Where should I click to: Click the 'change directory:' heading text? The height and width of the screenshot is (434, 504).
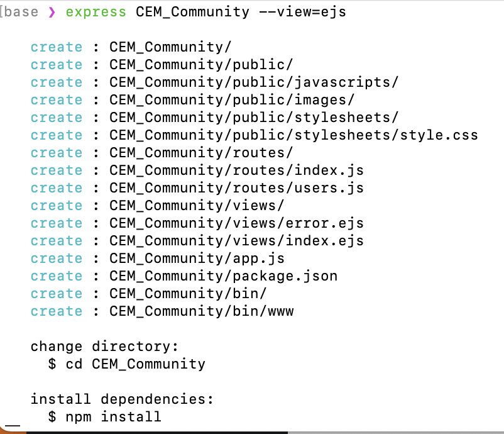pyautogui.click(x=104, y=347)
